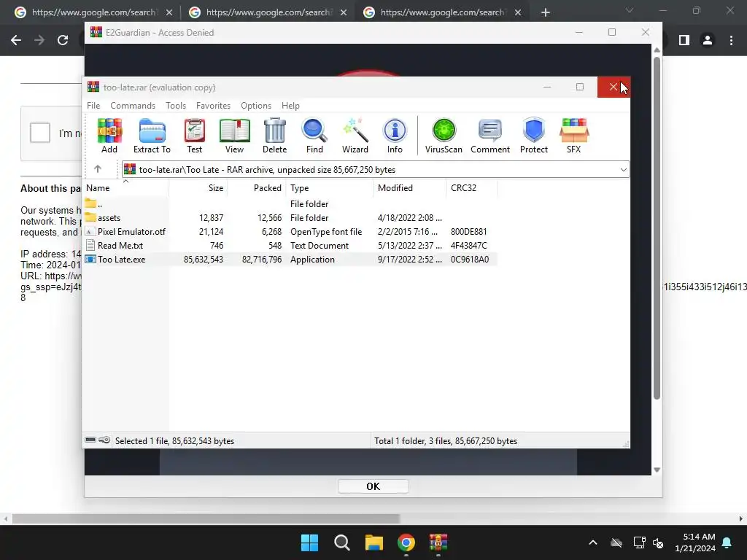Image resolution: width=747 pixels, height=560 pixels.
Task: Open the Chrome profile icon
Action: (x=708, y=40)
